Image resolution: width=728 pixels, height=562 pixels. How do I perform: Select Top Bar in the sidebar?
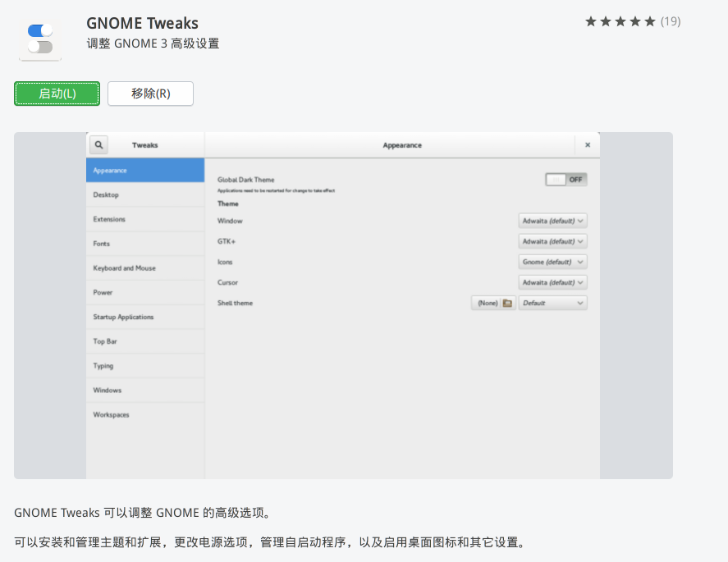[144, 341]
